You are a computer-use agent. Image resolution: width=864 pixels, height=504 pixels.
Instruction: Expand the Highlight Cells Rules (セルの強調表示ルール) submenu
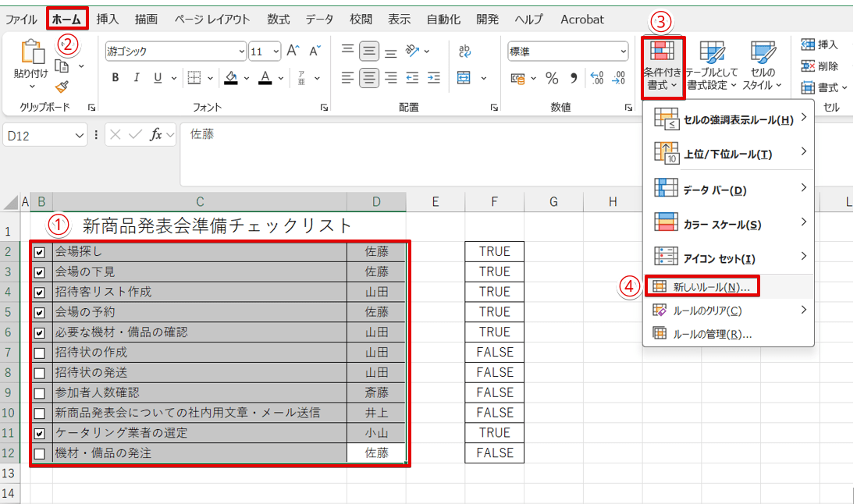tap(728, 119)
